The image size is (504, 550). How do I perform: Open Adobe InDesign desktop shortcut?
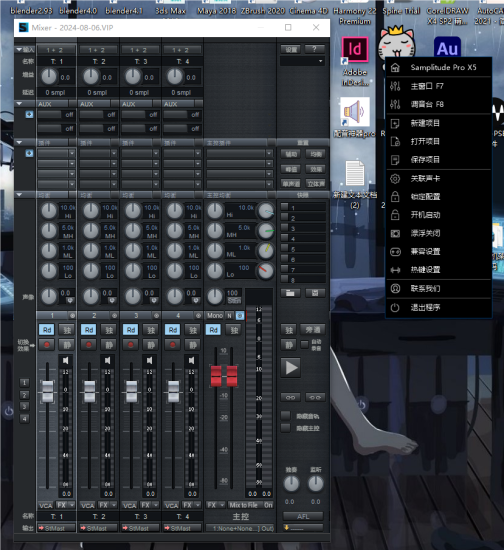coord(355,61)
